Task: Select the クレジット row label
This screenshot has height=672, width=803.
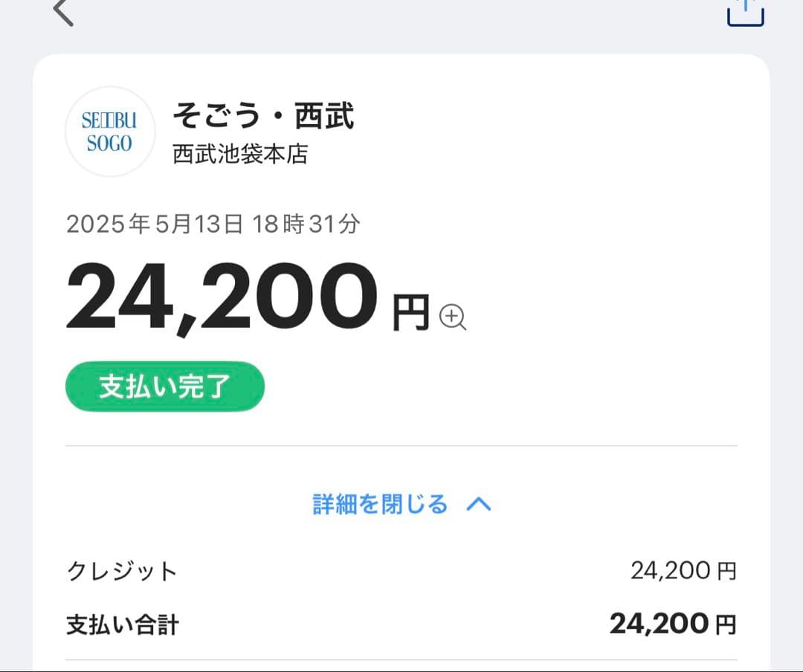Action: pos(122,571)
